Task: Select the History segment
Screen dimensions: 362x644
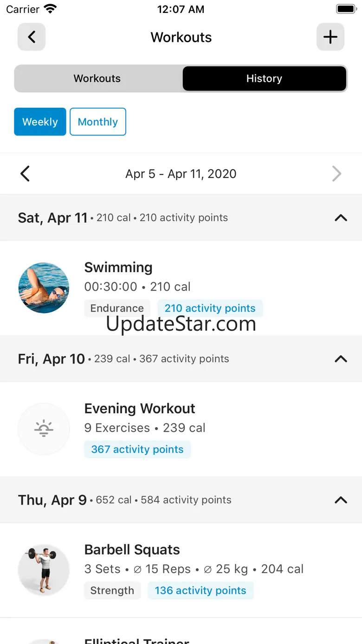Action: (x=264, y=78)
